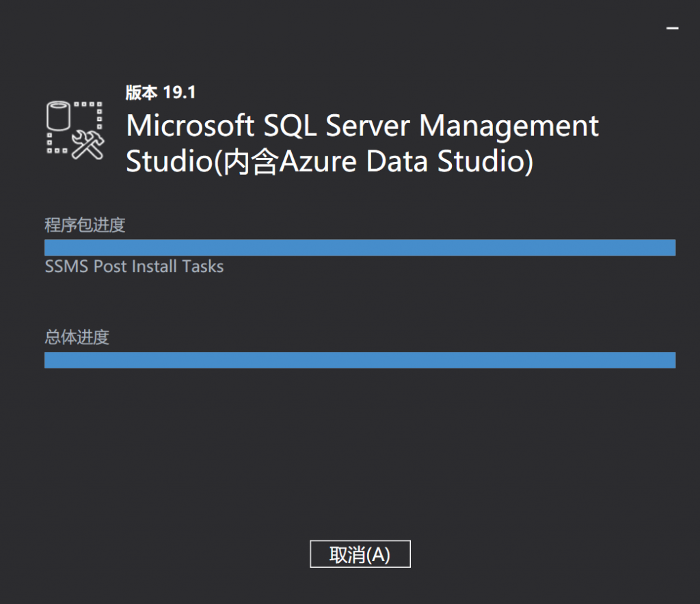This screenshot has width=700, height=604.
Task: Click the 总体进度 label
Action: pos(77,337)
